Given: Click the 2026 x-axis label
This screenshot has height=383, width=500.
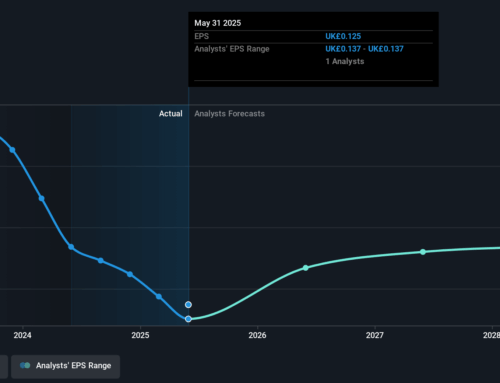Looking at the screenshot, I should pyautogui.click(x=257, y=335).
